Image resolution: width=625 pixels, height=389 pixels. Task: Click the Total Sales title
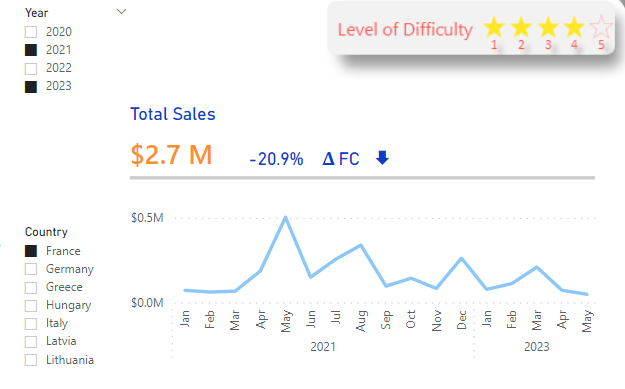point(173,114)
